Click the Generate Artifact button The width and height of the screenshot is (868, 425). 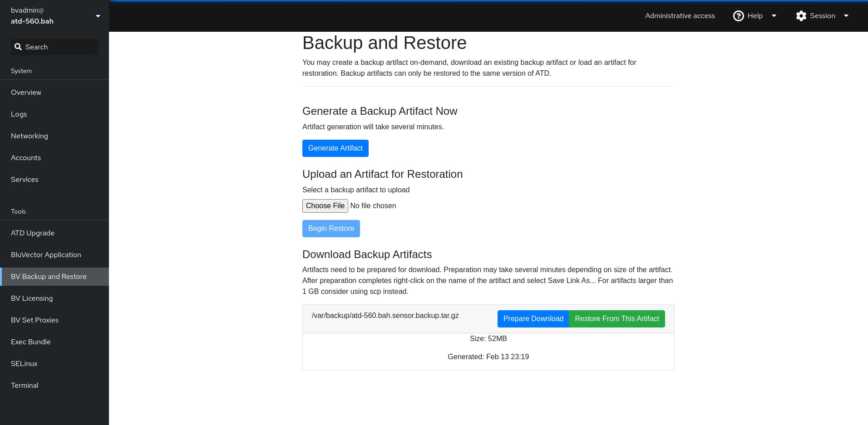pyautogui.click(x=335, y=148)
